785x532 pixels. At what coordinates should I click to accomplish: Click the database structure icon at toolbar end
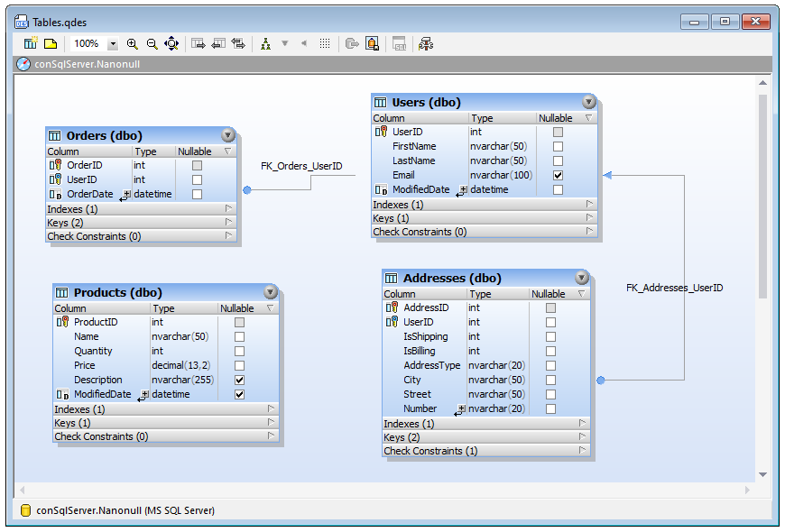425,43
